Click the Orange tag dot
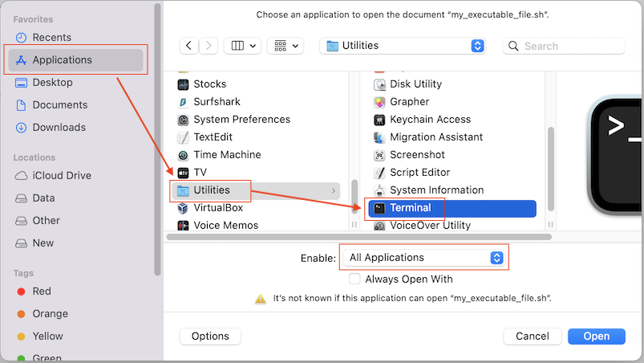This screenshot has height=363, width=644. pyautogui.click(x=22, y=314)
